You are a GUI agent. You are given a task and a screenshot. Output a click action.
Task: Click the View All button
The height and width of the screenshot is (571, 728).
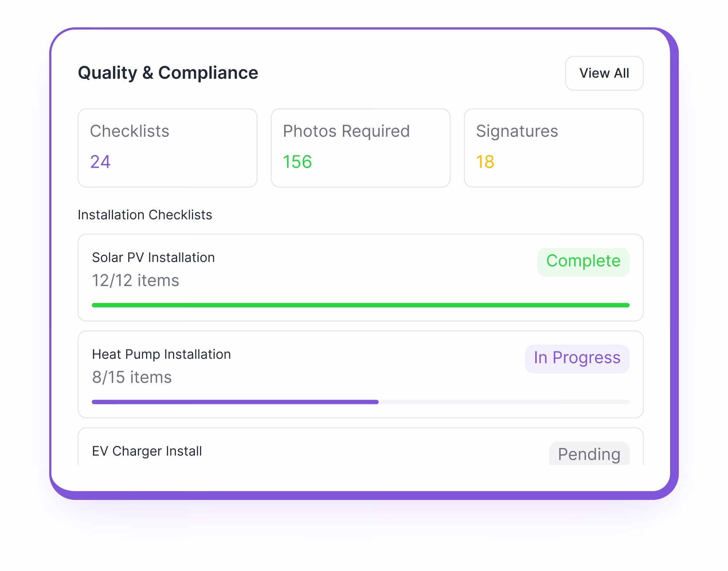[604, 73]
